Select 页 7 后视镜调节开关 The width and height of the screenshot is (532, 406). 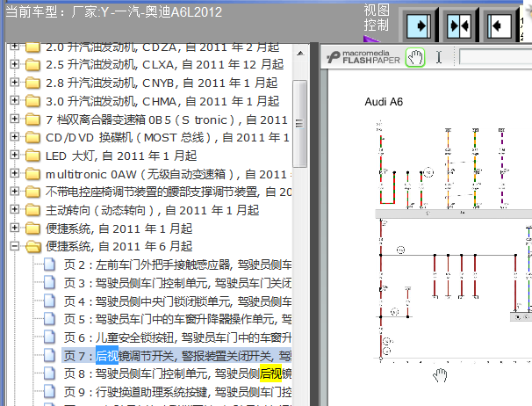tap(177, 356)
